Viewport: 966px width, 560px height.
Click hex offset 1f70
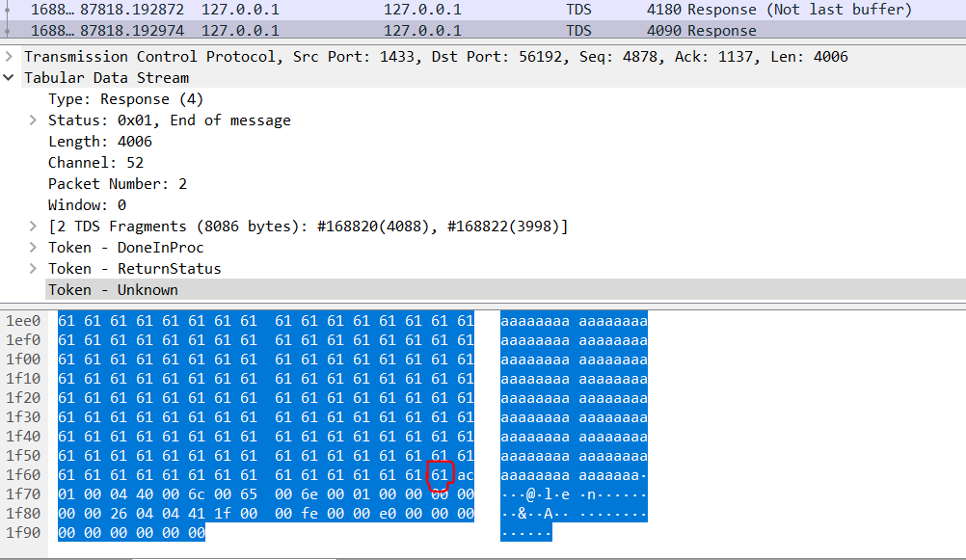(23, 494)
